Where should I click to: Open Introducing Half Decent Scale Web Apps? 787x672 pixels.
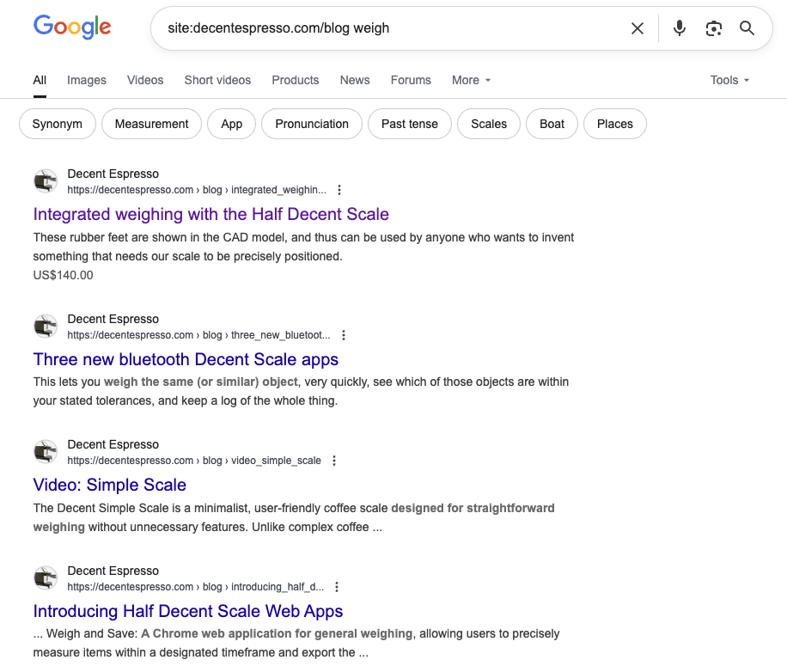[x=187, y=611]
